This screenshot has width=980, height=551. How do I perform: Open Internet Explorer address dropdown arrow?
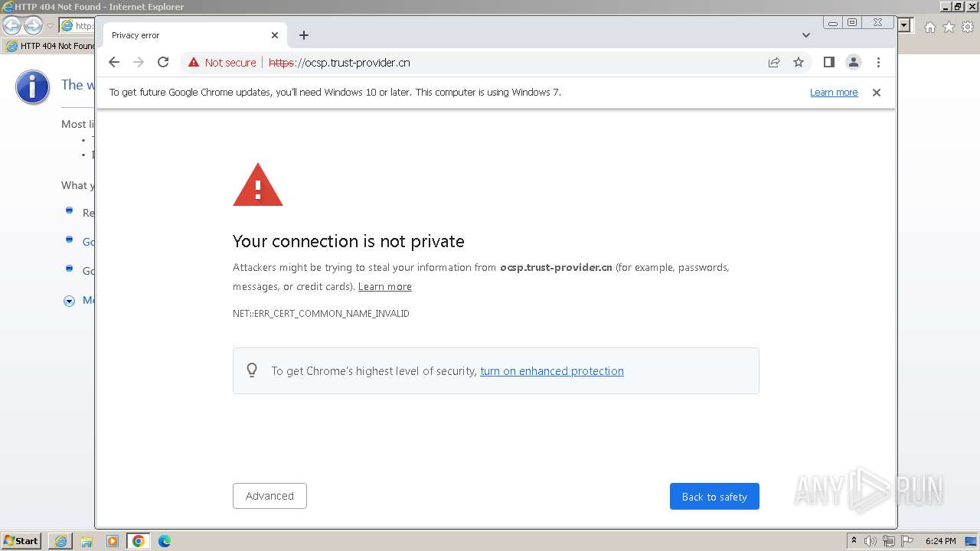pos(904,25)
